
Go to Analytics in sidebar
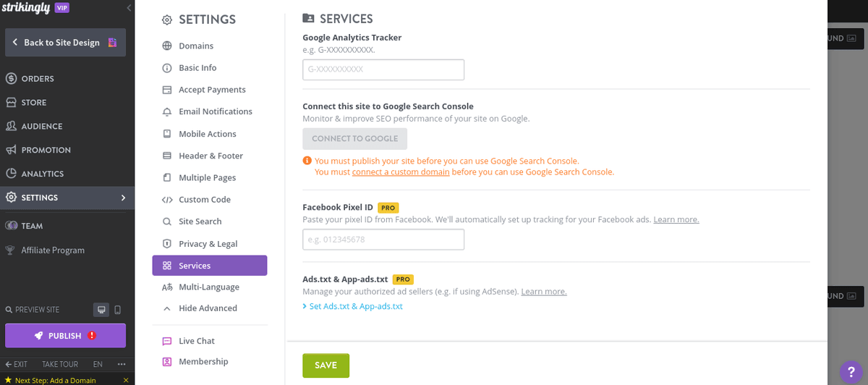[43, 174]
